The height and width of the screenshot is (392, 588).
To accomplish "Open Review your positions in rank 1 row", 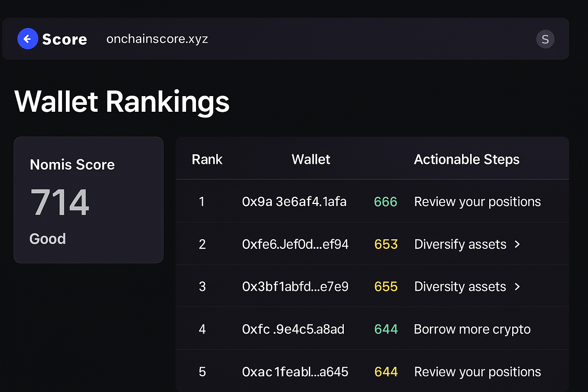I will [477, 202].
